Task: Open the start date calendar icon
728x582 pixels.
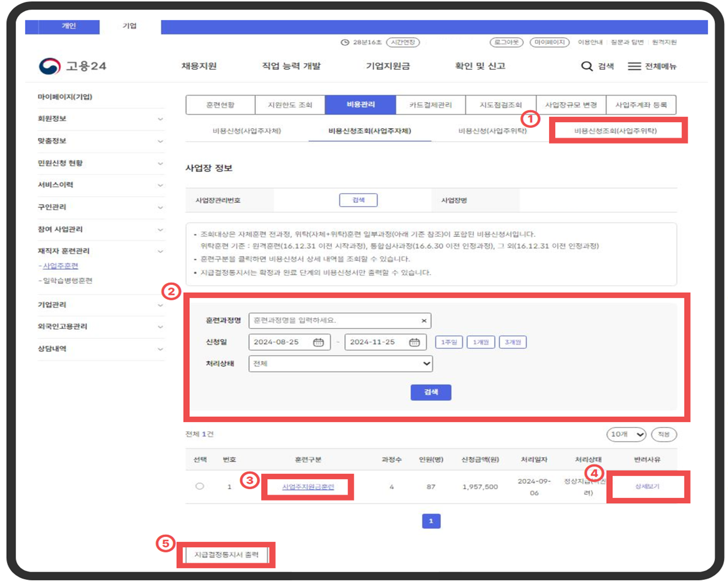Action: (318, 342)
